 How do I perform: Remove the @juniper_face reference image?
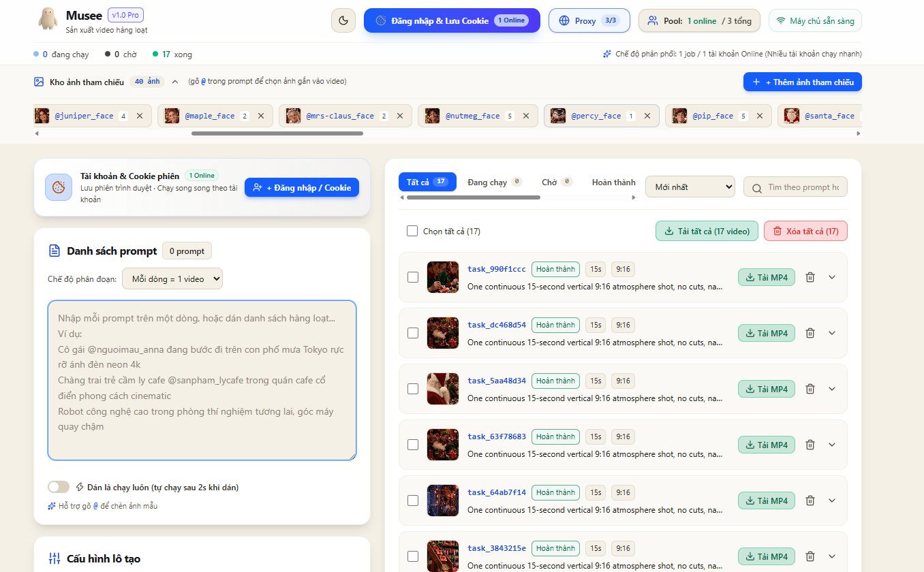pyautogui.click(x=140, y=116)
